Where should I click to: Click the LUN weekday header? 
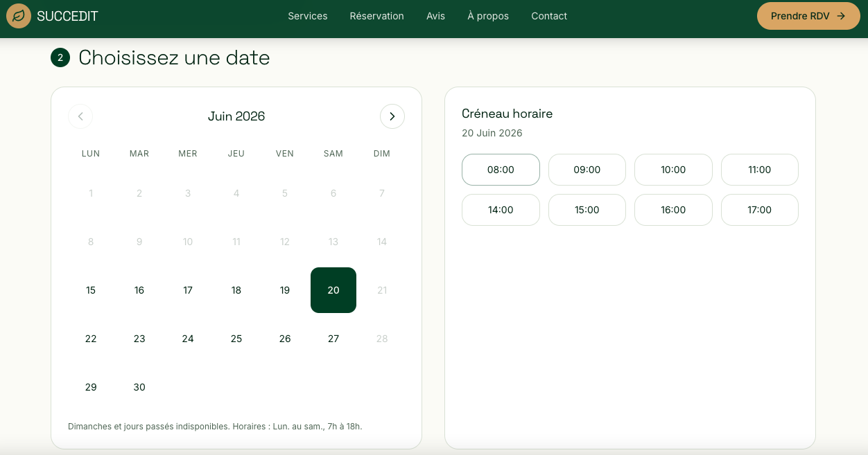(91, 154)
